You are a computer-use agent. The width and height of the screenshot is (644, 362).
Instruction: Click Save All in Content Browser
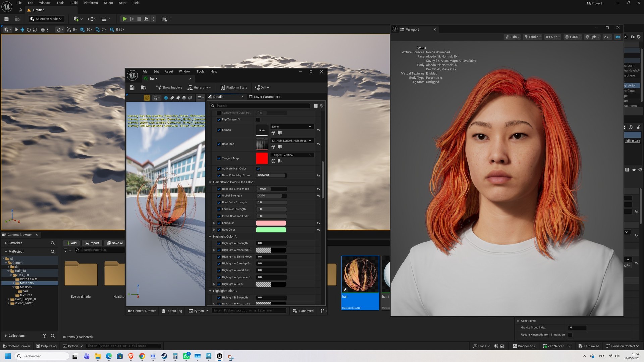tap(115, 243)
